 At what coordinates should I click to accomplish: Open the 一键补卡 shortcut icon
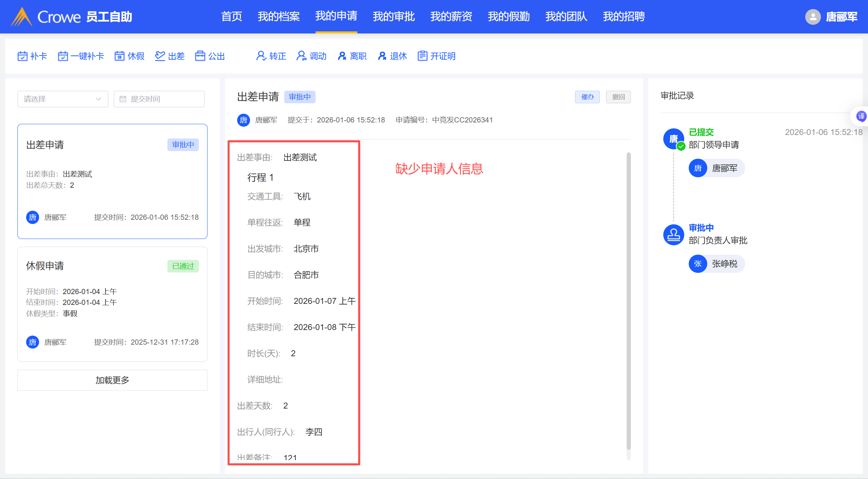tap(63, 56)
